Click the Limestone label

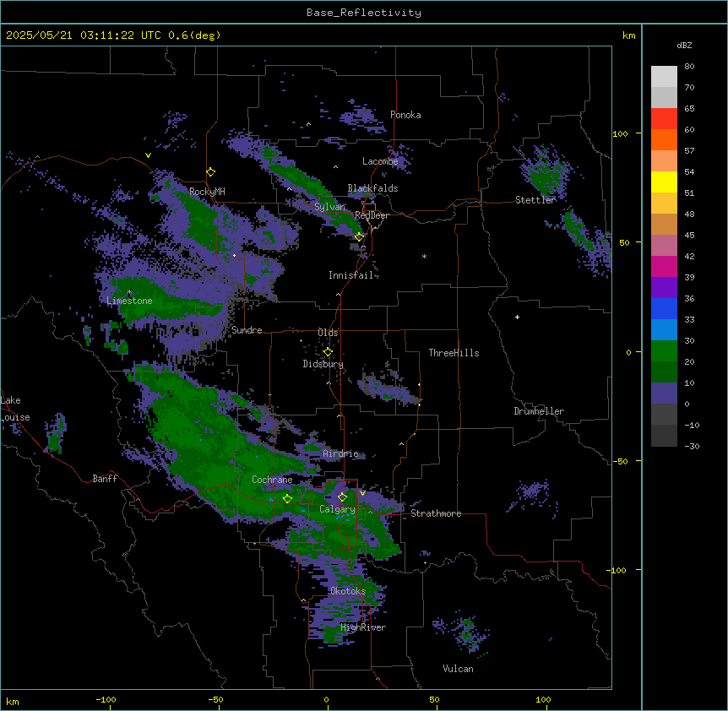[x=129, y=301]
